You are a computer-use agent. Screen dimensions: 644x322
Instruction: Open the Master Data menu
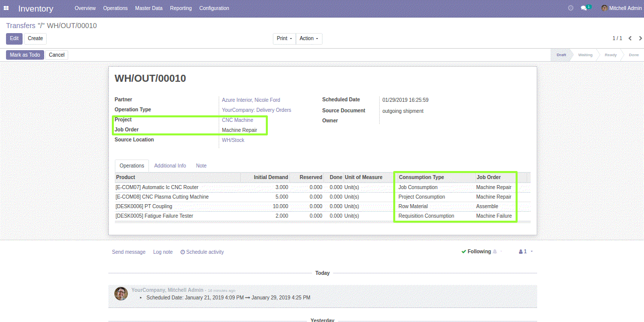[x=149, y=8]
